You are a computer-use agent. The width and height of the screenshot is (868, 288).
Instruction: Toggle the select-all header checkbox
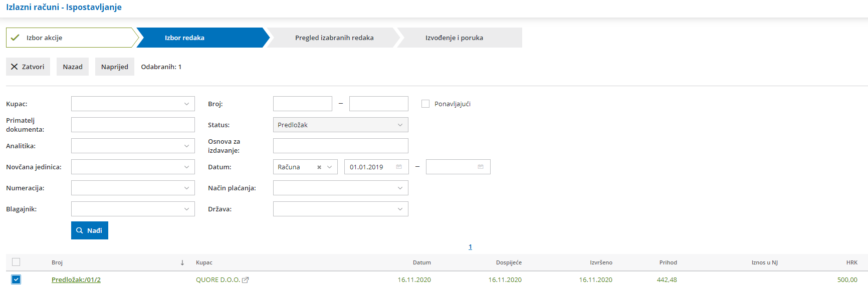click(x=16, y=262)
